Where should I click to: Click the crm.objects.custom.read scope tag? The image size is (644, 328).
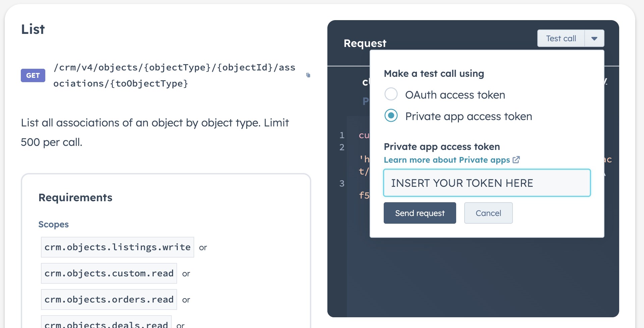coord(109,273)
